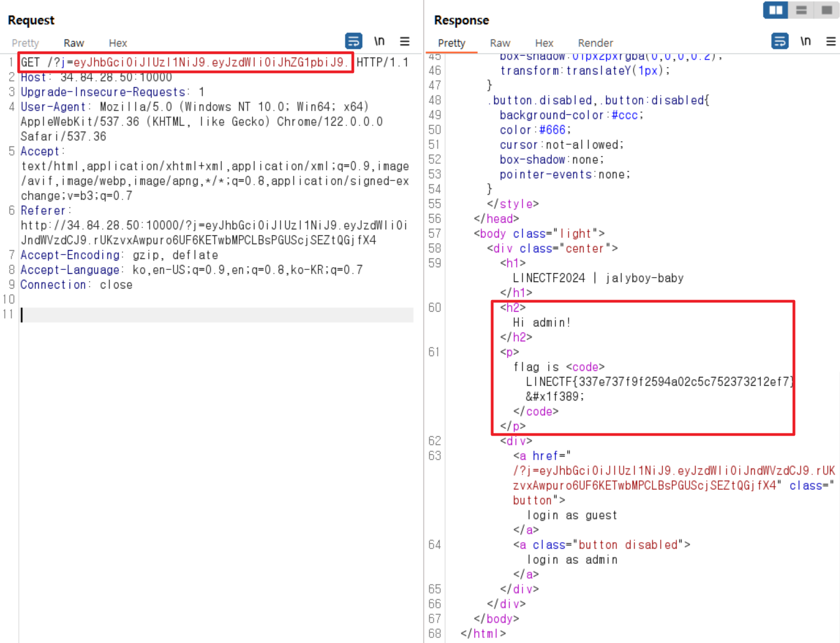Place cursor on empty line 11 of request

217,314
